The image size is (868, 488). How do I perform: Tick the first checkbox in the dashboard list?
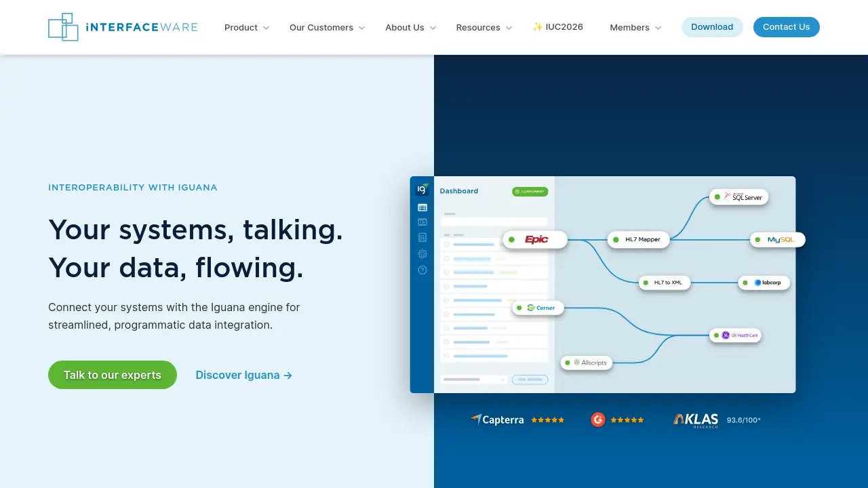pyautogui.click(x=446, y=244)
